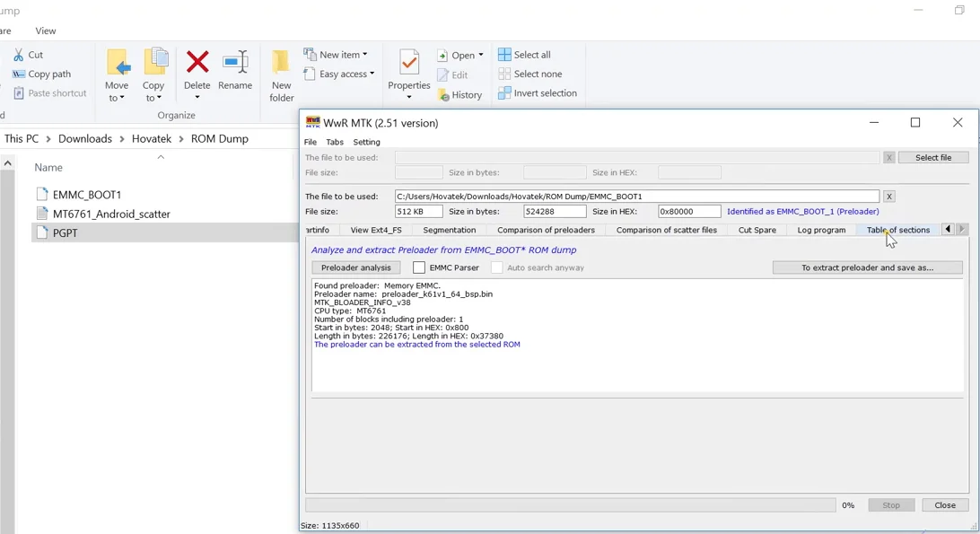Image resolution: width=980 pixels, height=534 pixels.
Task: Navigate to Downloads in the breadcrumb path
Action: pyautogui.click(x=85, y=139)
